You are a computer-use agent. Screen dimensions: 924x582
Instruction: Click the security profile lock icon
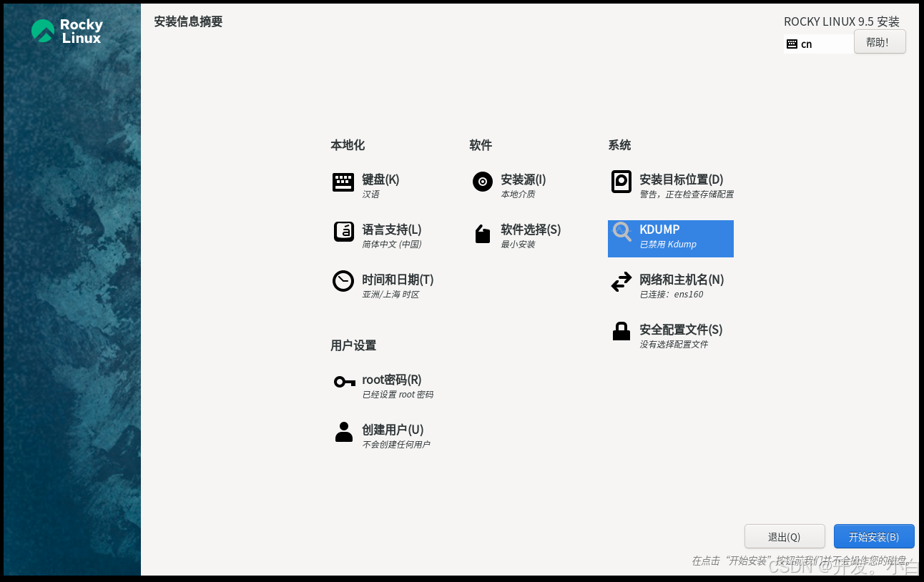621,331
